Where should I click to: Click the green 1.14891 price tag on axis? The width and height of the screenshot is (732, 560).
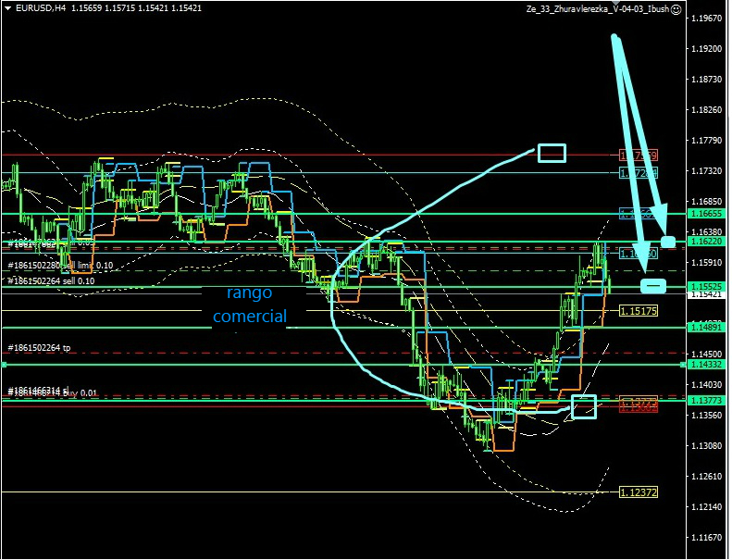coord(707,328)
